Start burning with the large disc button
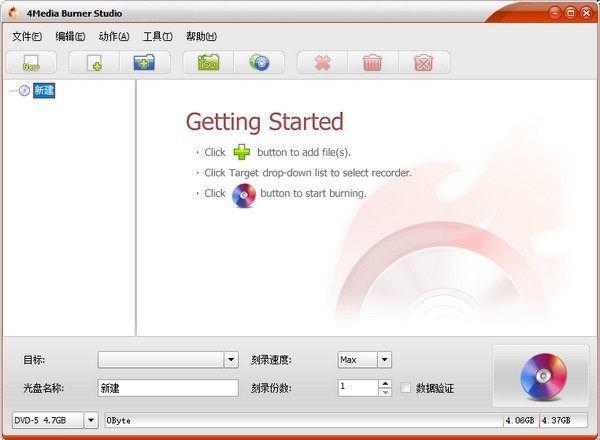This screenshot has width=600, height=440. pyautogui.click(x=540, y=375)
